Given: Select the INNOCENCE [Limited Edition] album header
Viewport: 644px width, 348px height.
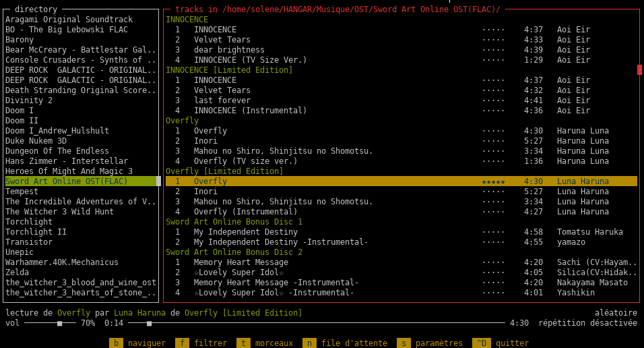Looking at the screenshot, I should [x=229, y=70].
